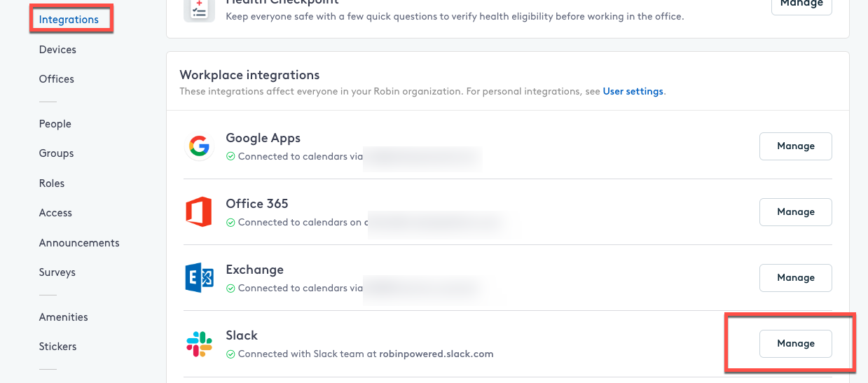Click green connected checkmark under Slack
The width and height of the screenshot is (868, 383).
point(230,354)
